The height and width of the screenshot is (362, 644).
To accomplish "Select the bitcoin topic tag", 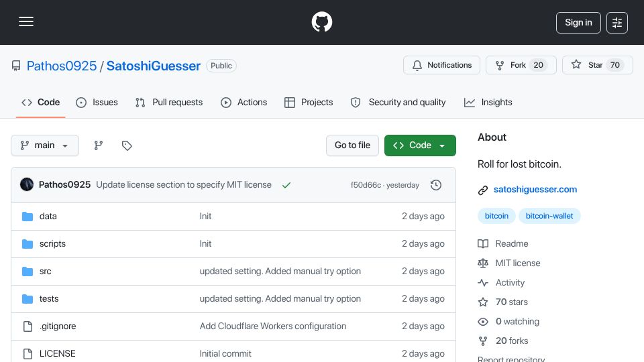I will [x=496, y=216].
